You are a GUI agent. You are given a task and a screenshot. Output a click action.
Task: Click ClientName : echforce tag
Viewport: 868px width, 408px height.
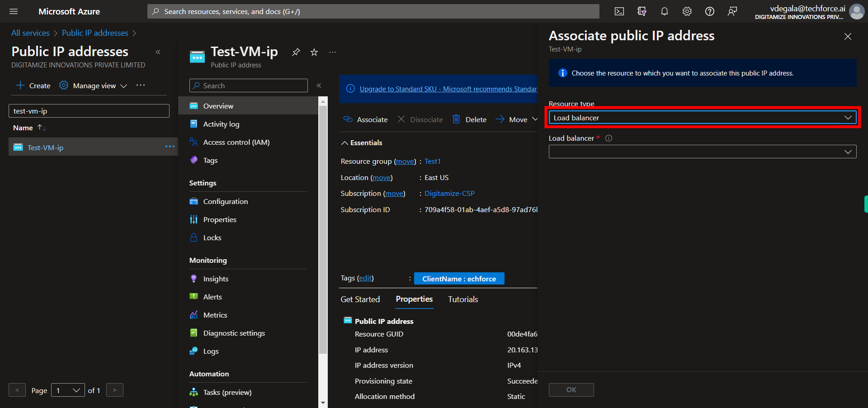(x=459, y=279)
